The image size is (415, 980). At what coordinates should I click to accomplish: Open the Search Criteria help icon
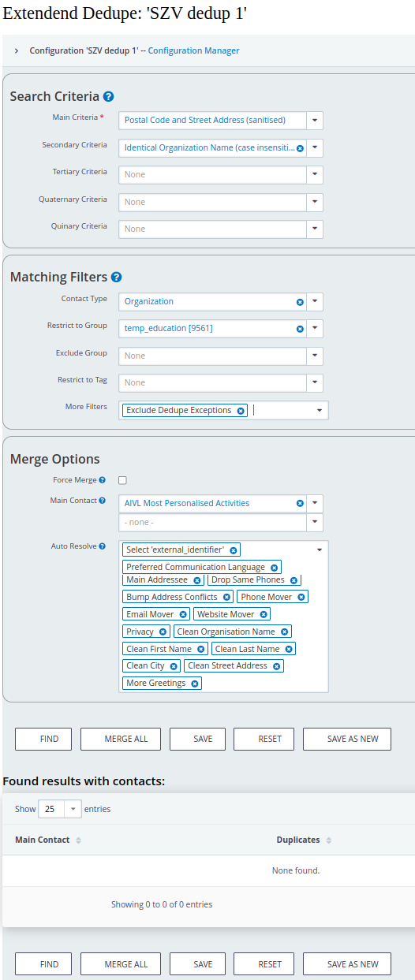(x=109, y=96)
